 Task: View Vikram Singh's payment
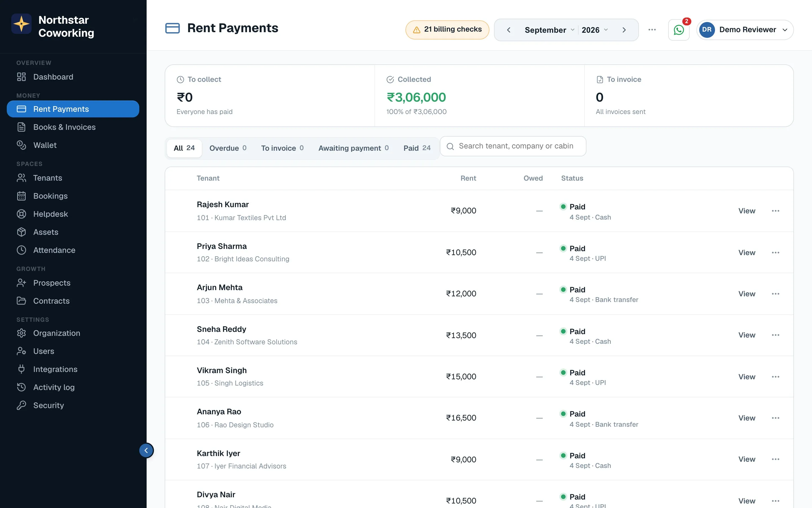(747, 377)
